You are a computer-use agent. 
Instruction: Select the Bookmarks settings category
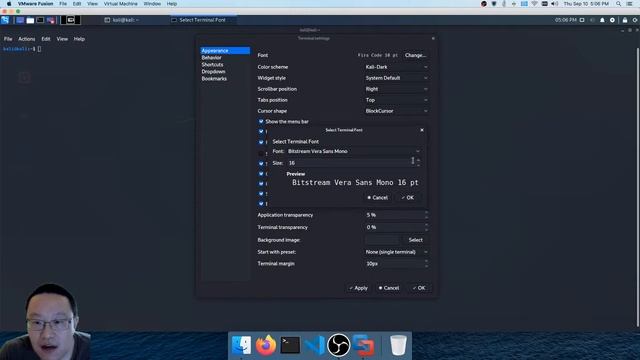225,78
